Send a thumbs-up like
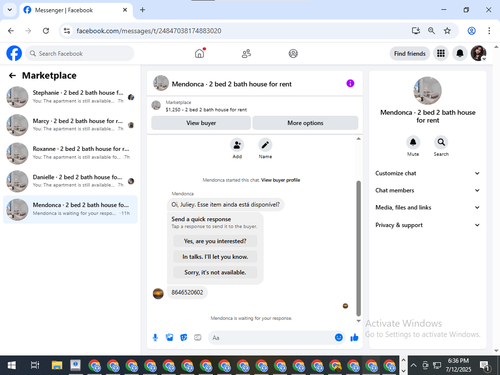The image size is (500, 375). click(354, 338)
